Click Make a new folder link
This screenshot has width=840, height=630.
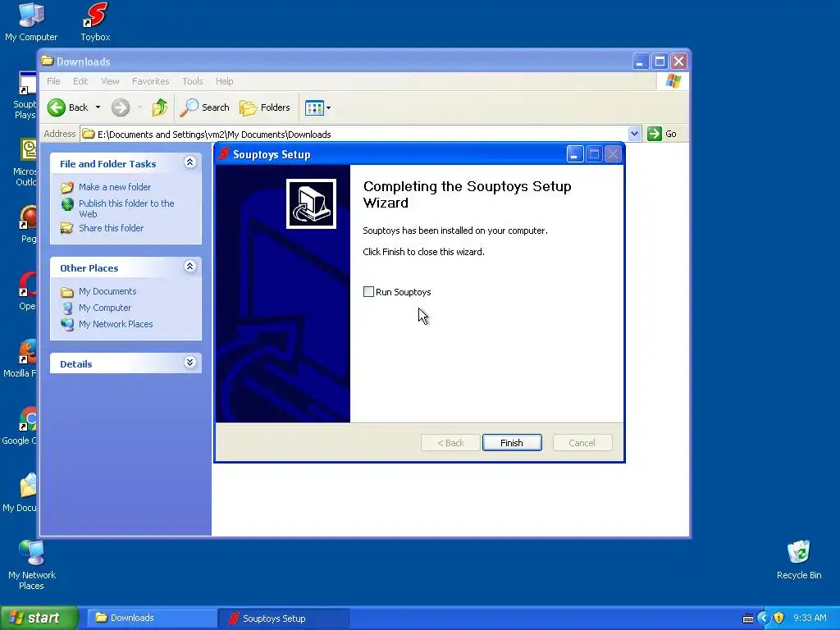click(x=115, y=187)
